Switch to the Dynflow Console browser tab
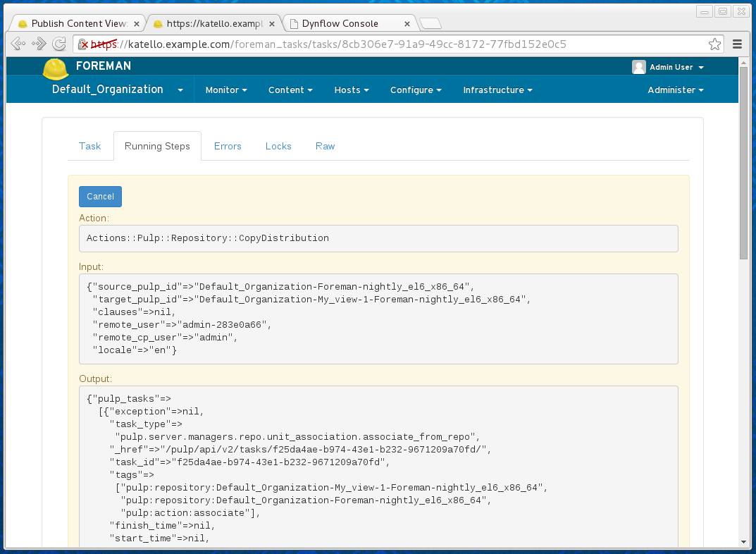The height and width of the screenshot is (554, 756). pos(345,23)
